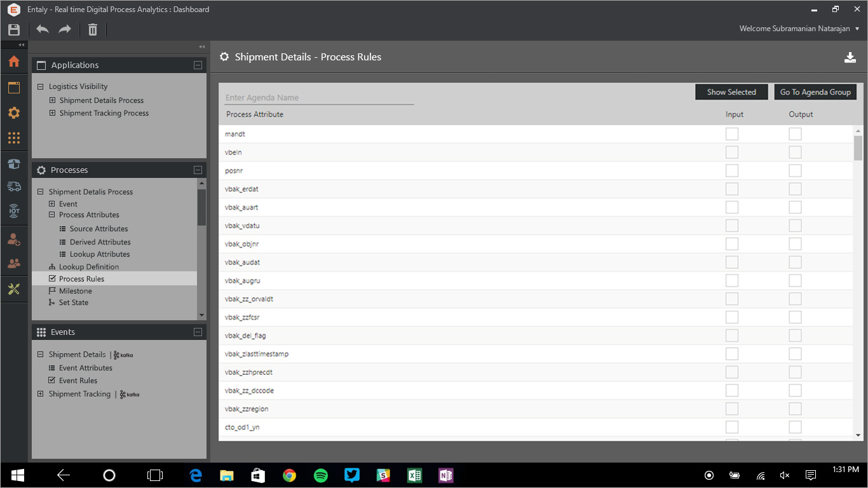The image size is (868, 488).
Task: Click the save icon in the toolbar
Action: pos(14,30)
